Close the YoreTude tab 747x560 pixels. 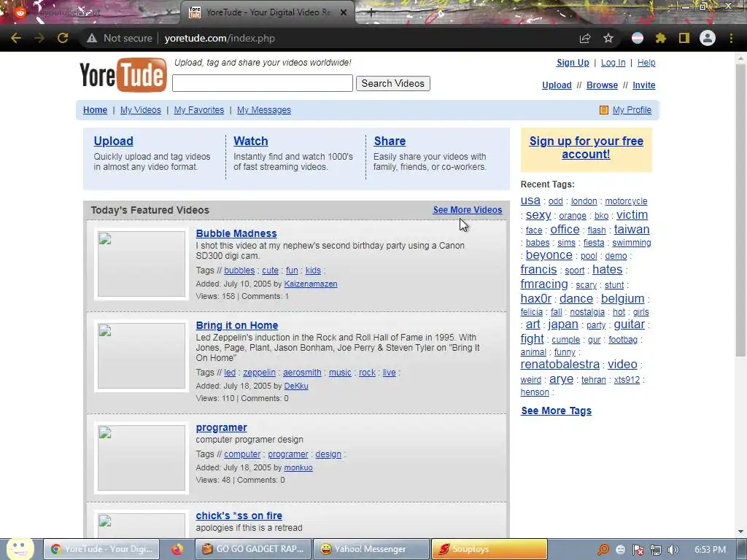pyautogui.click(x=344, y=12)
